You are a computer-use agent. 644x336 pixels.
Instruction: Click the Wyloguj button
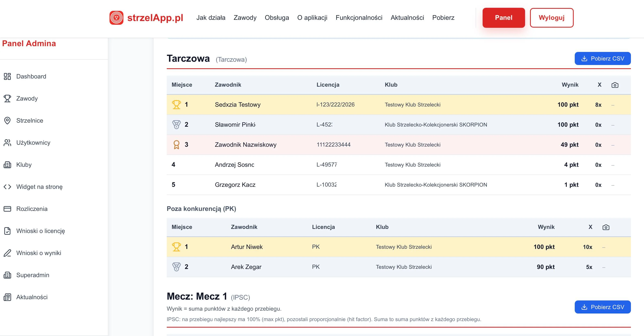coord(551,18)
